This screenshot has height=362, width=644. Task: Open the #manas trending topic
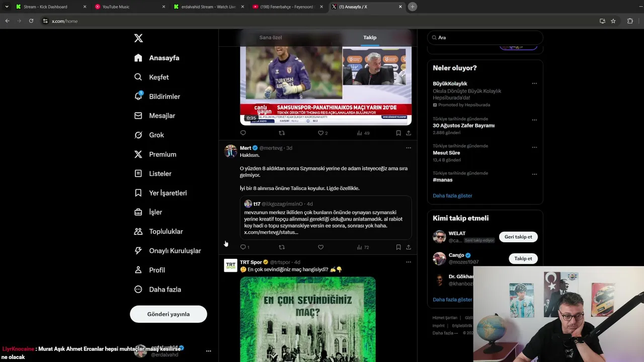point(443,180)
